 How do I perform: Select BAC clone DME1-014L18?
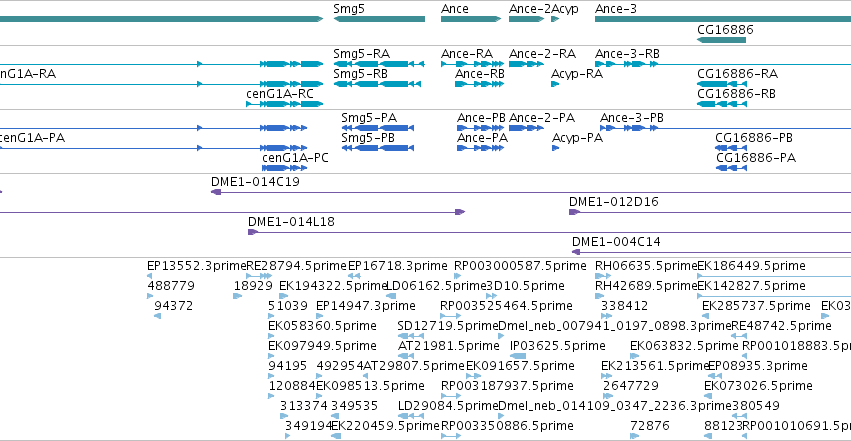291,222
